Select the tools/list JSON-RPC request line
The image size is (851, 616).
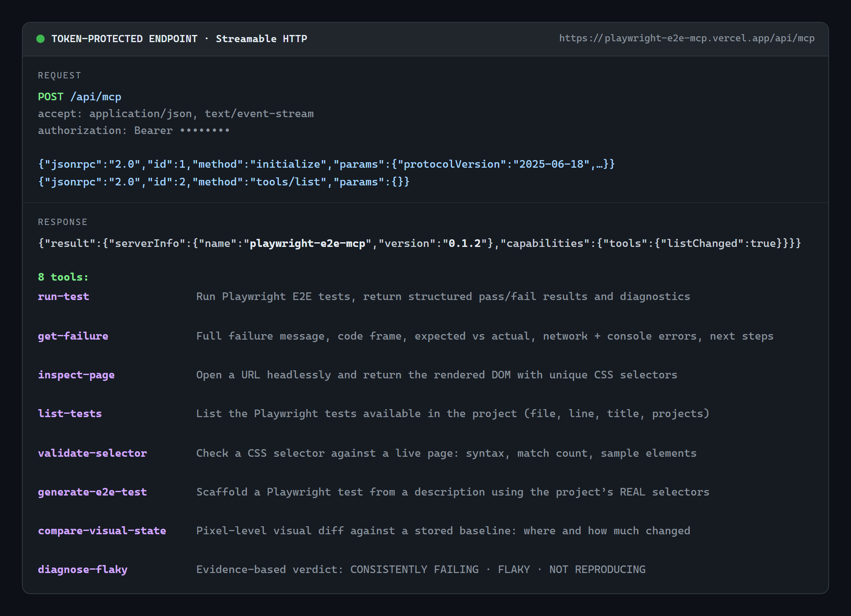[224, 182]
